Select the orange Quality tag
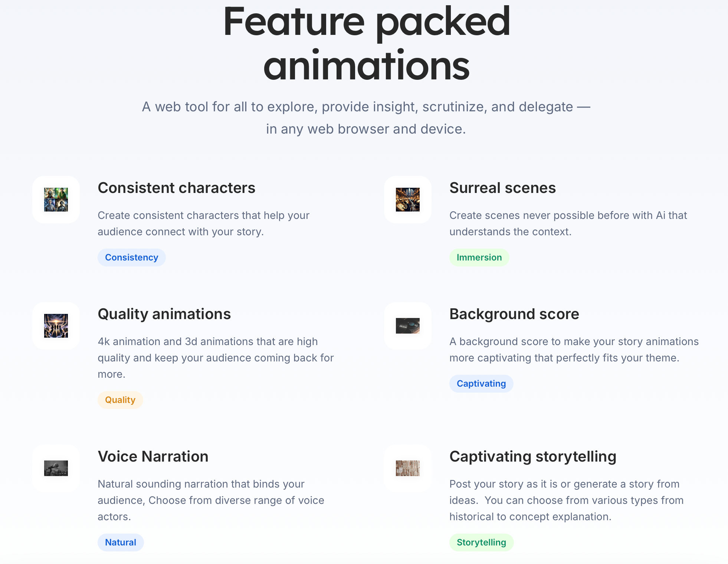 coord(120,400)
